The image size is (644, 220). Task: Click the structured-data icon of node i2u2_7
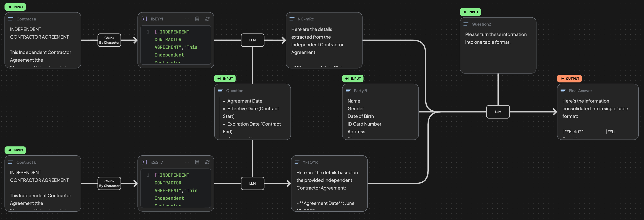coord(144,162)
